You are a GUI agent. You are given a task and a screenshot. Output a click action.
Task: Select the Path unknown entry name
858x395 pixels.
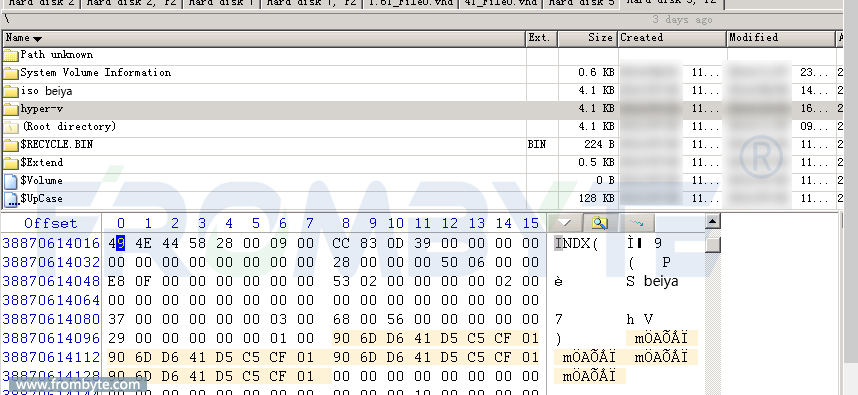pyautogui.click(x=56, y=55)
